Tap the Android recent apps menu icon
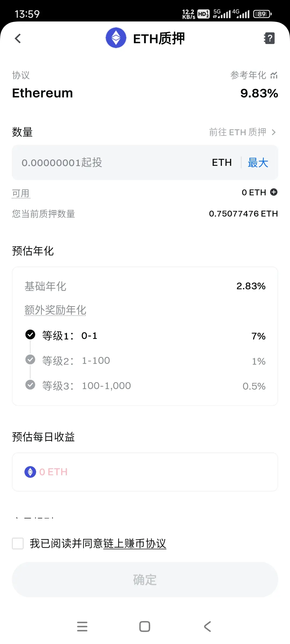Viewport: 290px width, 644px height. coord(82,627)
